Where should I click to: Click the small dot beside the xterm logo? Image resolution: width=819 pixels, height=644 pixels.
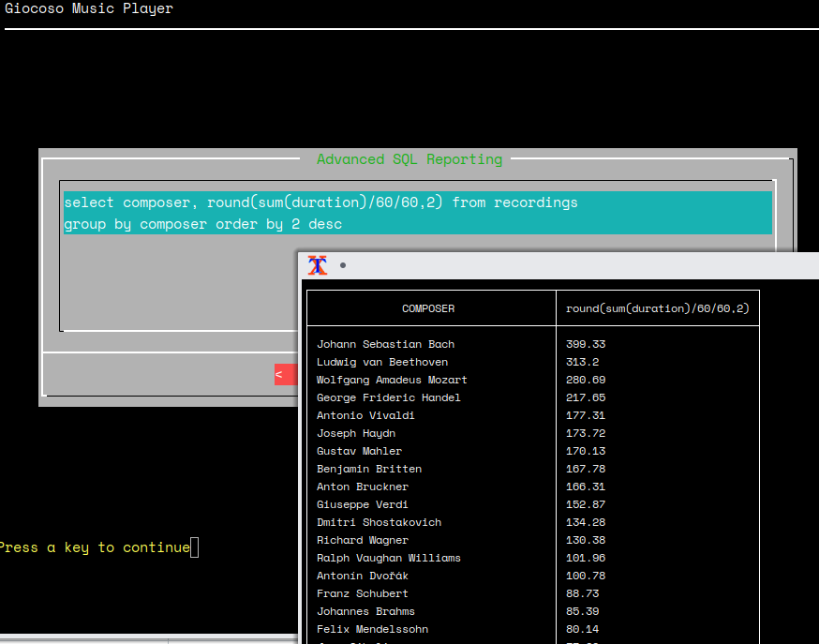pyautogui.click(x=341, y=265)
